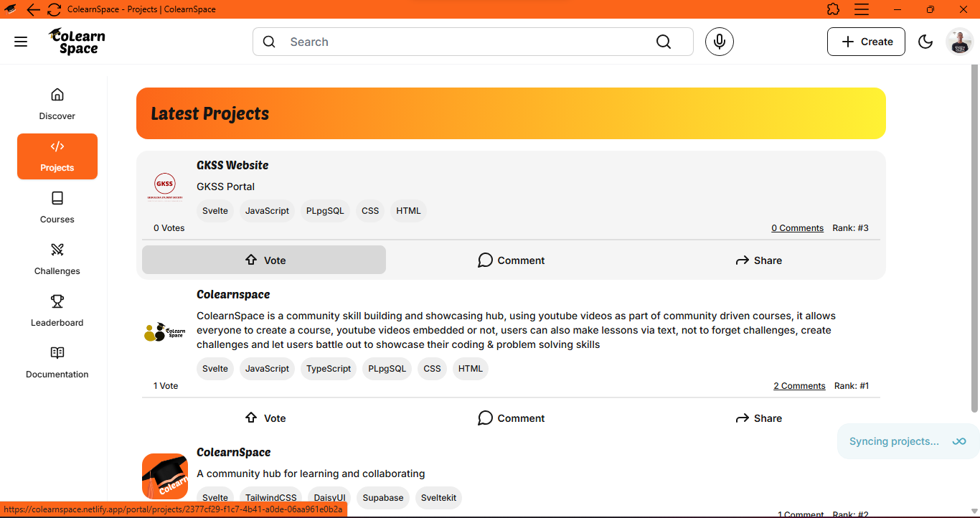This screenshot has height=518, width=980.
Task: Vote for the GKSS Website project
Action: coord(264,260)
